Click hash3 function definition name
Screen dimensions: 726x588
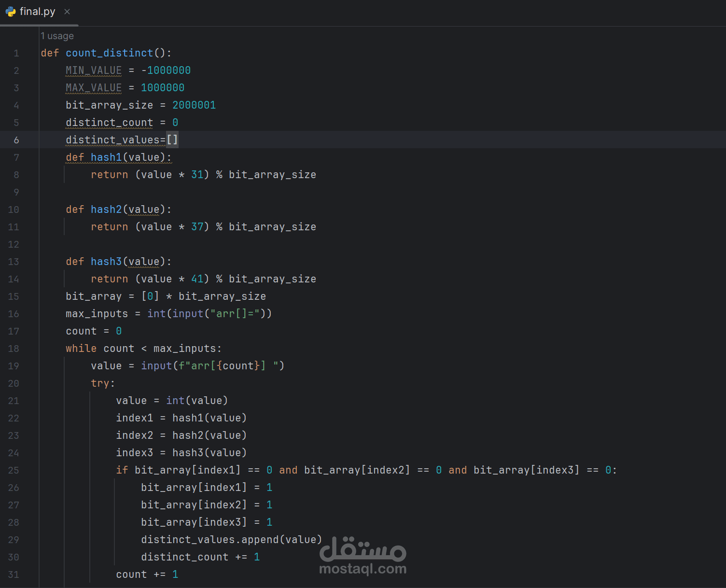click(x=106, y=262)
